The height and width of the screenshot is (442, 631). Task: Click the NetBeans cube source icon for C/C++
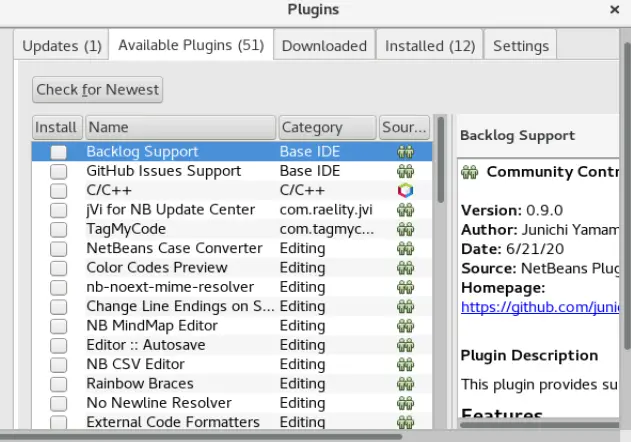pyautogui.click(x=405, y=190)
